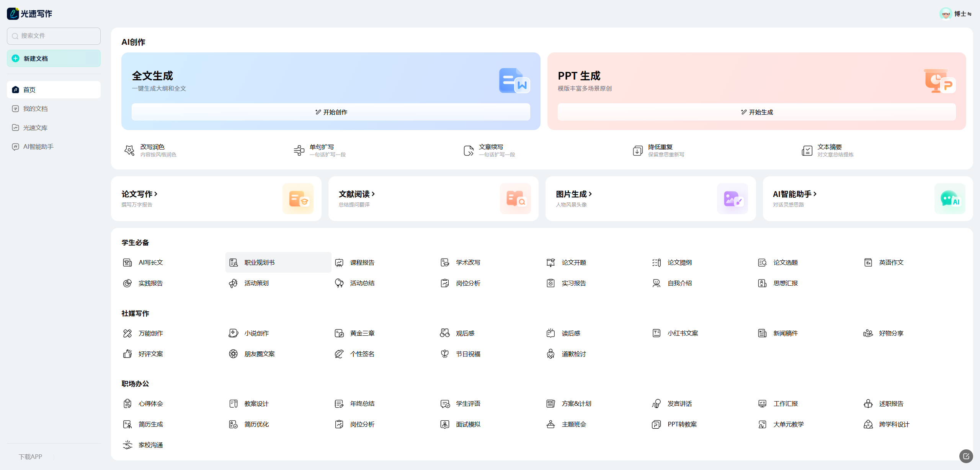Click the 开始创作 button
The width and height of the screenshot is (980, 470).
click(331, 112)
